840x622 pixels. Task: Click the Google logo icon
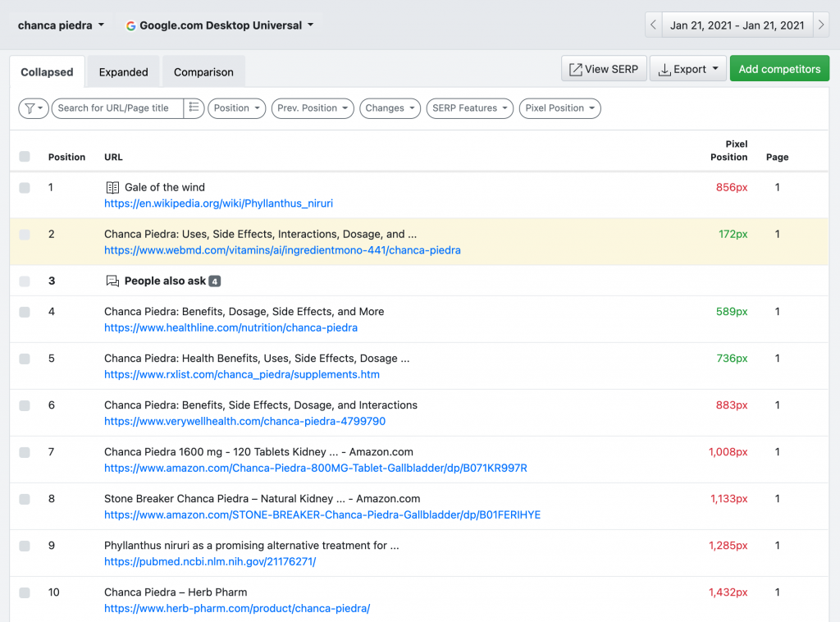coord(130,25)
